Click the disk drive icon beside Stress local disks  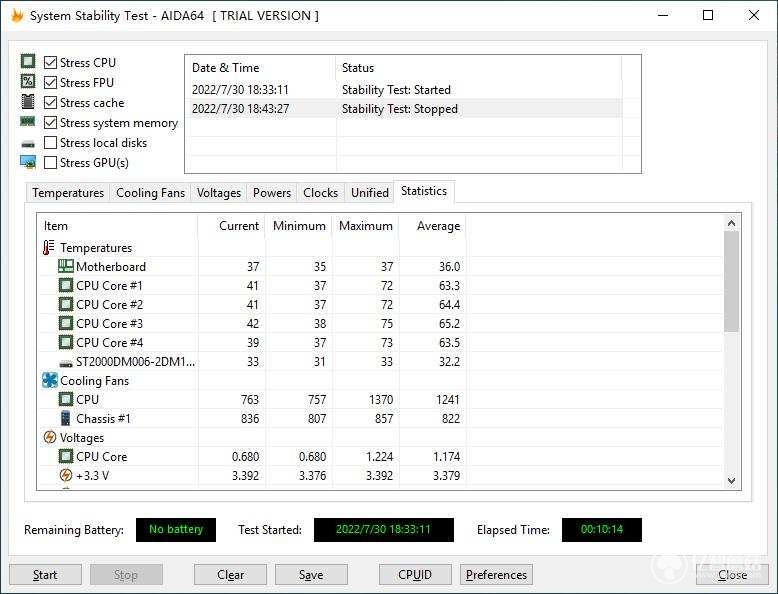pyautogui.click(x=28, y=144)
